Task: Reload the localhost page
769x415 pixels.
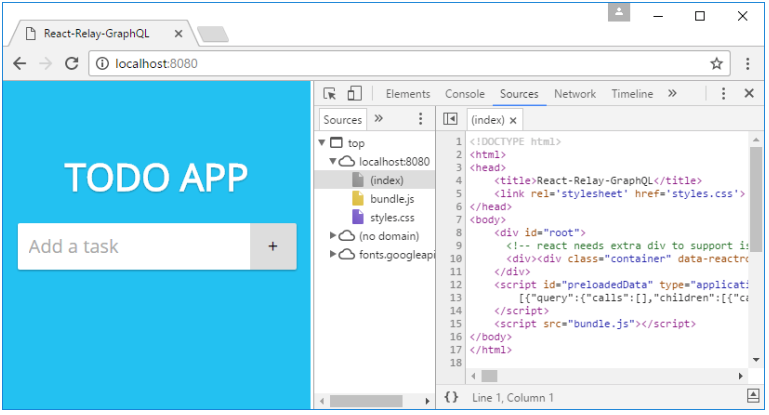Action: pyautogui.click(x=72, y=63)
